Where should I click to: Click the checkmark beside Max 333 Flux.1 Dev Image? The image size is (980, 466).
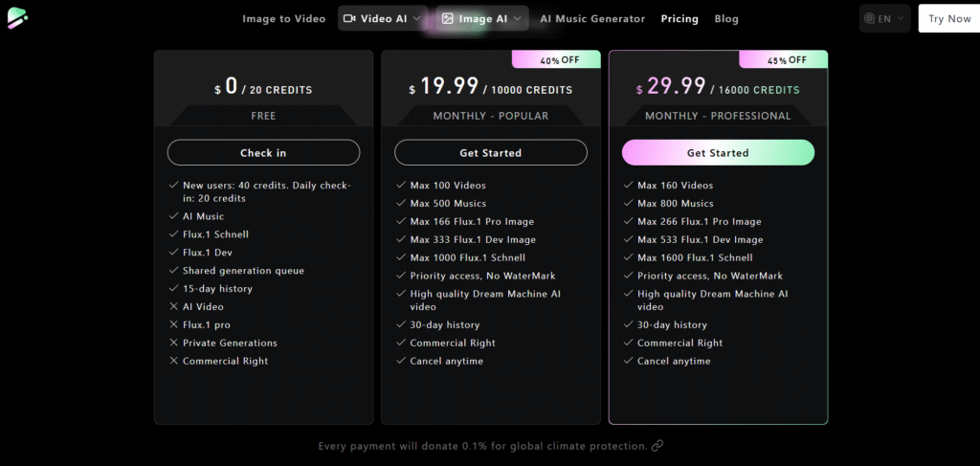pyautogui.click(x=401, y=240)
